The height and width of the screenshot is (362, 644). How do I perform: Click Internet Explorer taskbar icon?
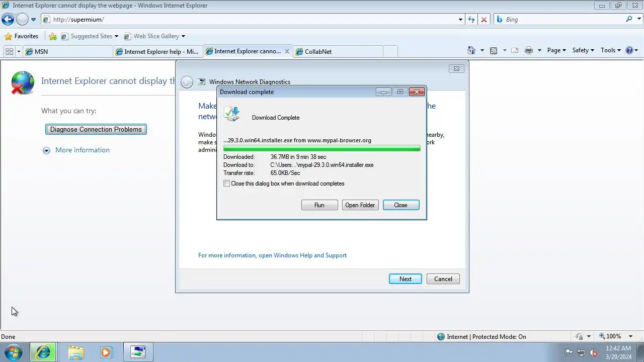point(43,352)
